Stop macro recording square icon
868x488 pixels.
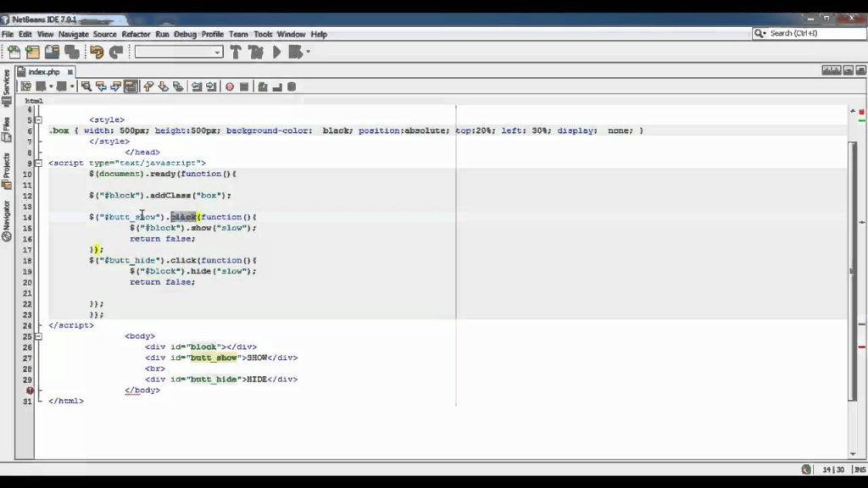pyautogui.click(x=244, y=86)
